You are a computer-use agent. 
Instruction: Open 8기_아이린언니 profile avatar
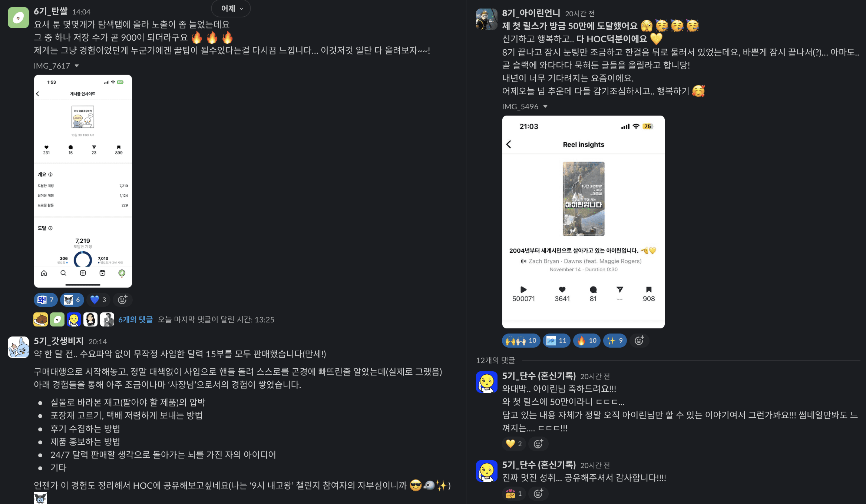[486, 19]
